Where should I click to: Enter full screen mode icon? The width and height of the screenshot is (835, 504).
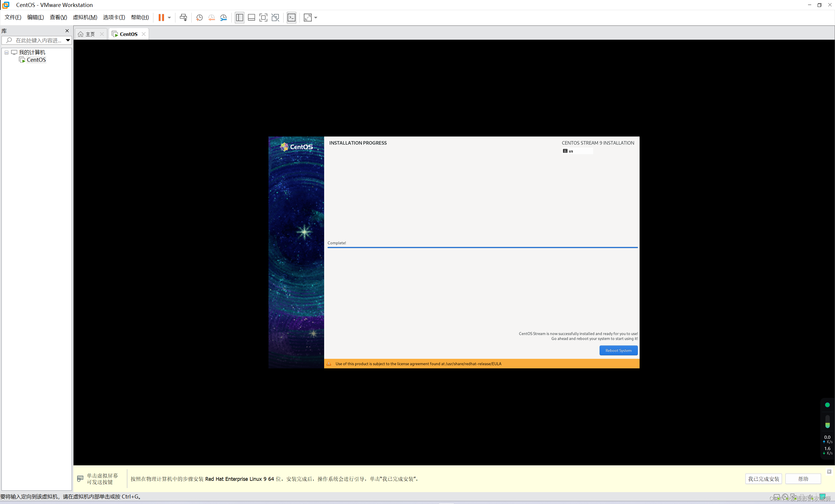pos(263,18)
